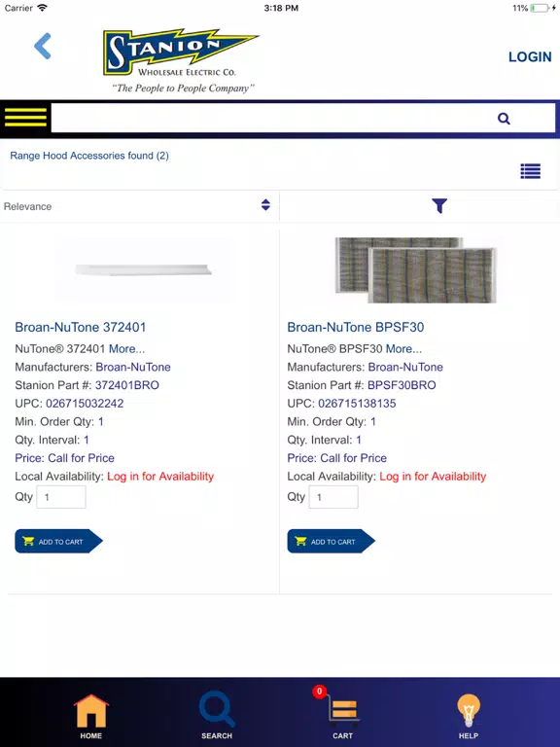
Task: Select UPC 026715032242
Action: [x=85, y=403]
